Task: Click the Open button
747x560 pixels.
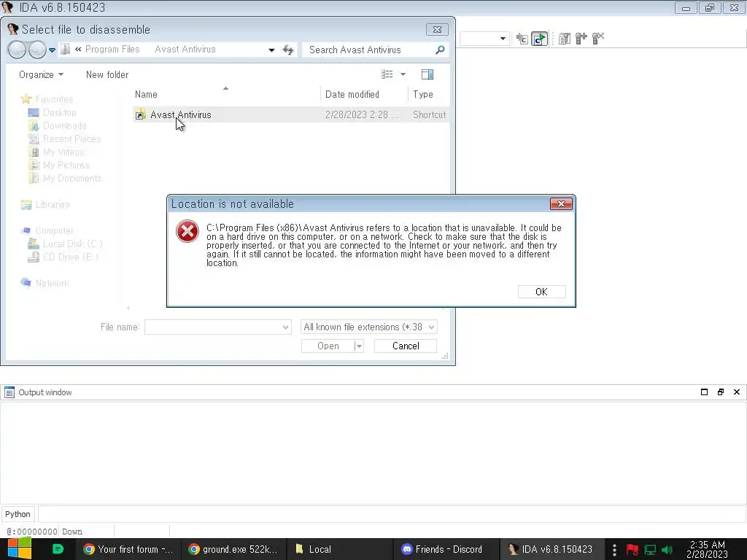Action: click(328, 346)
